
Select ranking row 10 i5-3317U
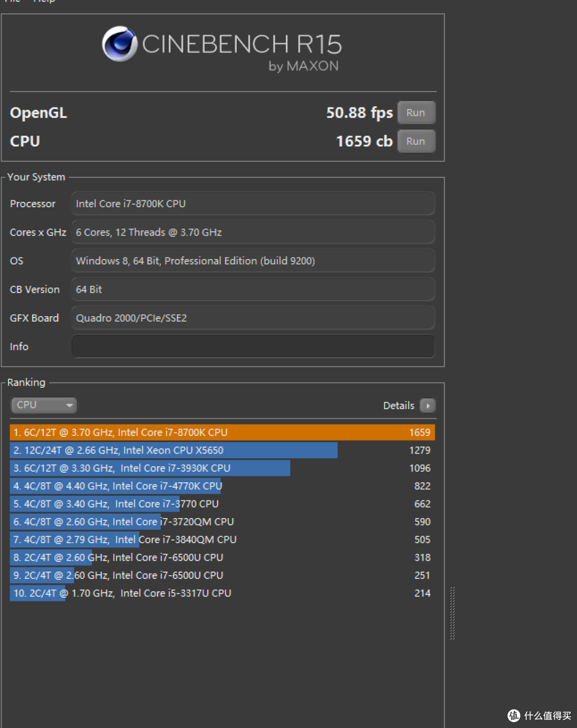[222, 593]
